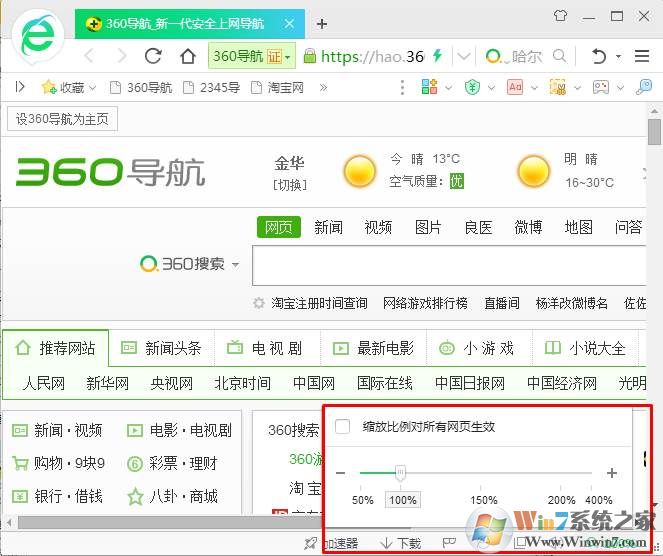Click 淘宝注册时间查询 hot search link
The width and height of the screenshot is (663, 556).
[319, 303]
